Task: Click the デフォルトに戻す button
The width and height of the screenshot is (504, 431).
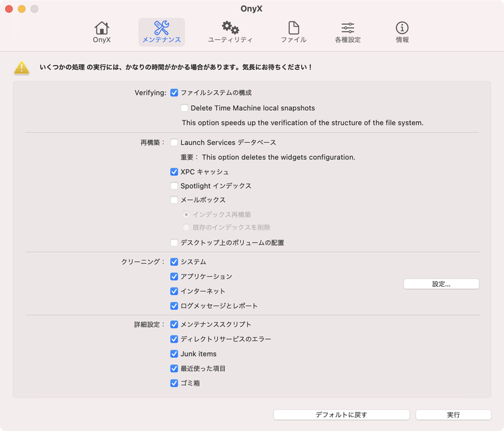Action: coord(341,415)
